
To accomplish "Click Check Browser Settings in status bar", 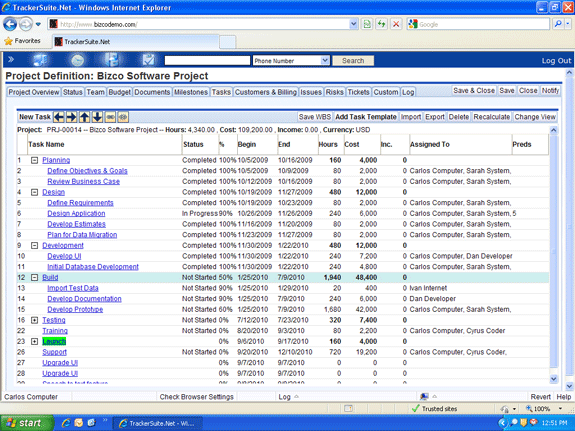I will pos(197,397).
